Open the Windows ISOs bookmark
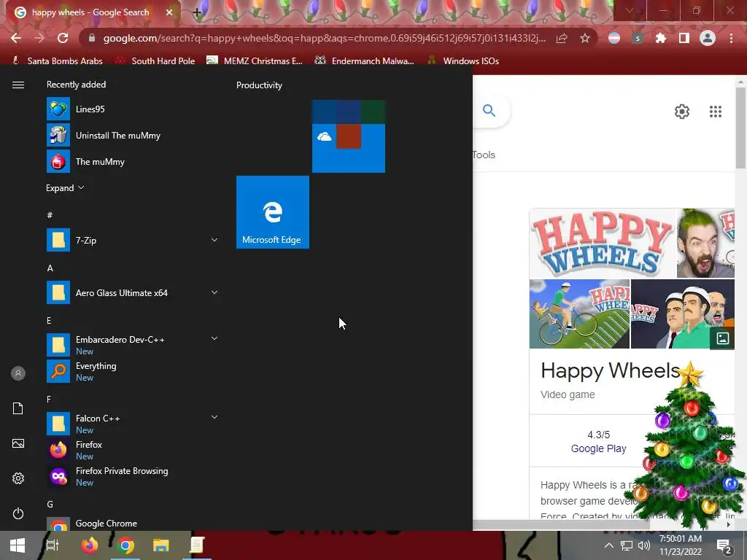 (x=463, y=61)
